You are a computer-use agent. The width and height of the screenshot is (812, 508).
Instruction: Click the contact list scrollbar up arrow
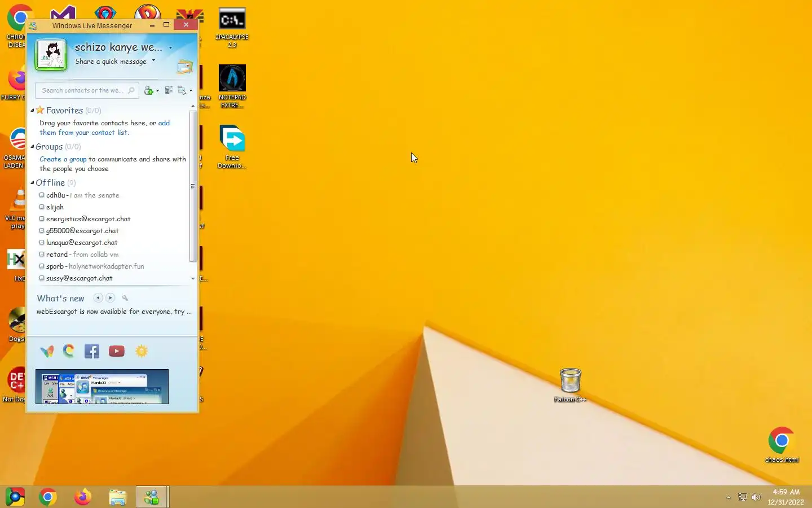click(193, 106)
